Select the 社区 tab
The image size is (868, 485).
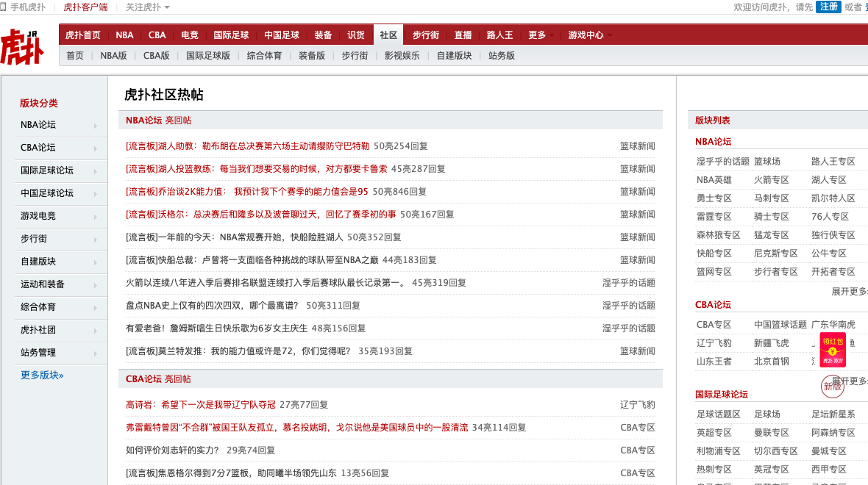(388, 35)
